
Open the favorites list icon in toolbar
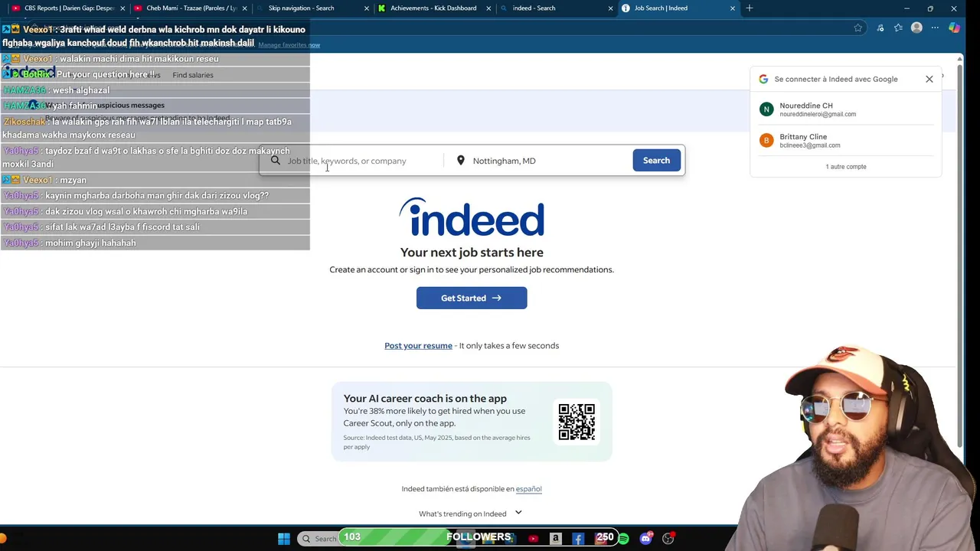tap(898, 28)
